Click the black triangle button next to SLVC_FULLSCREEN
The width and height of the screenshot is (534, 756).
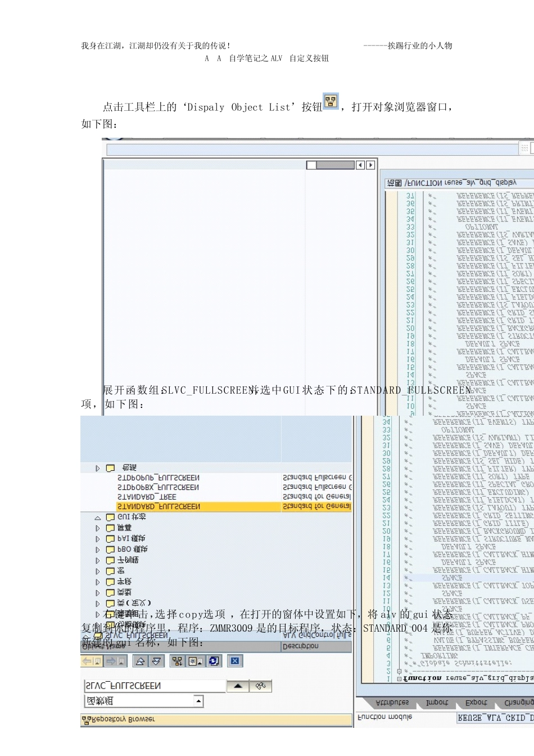coord(238,686)
